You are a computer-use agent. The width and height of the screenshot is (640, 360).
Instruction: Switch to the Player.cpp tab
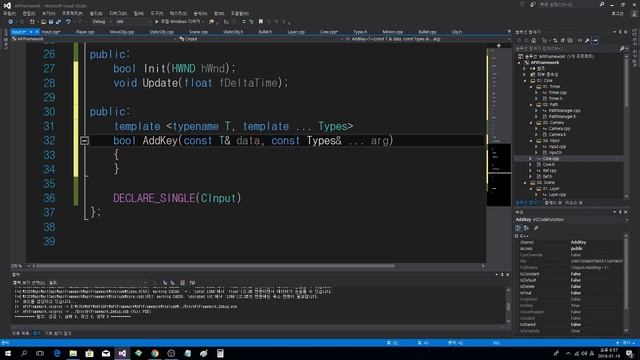pos(85,32)
